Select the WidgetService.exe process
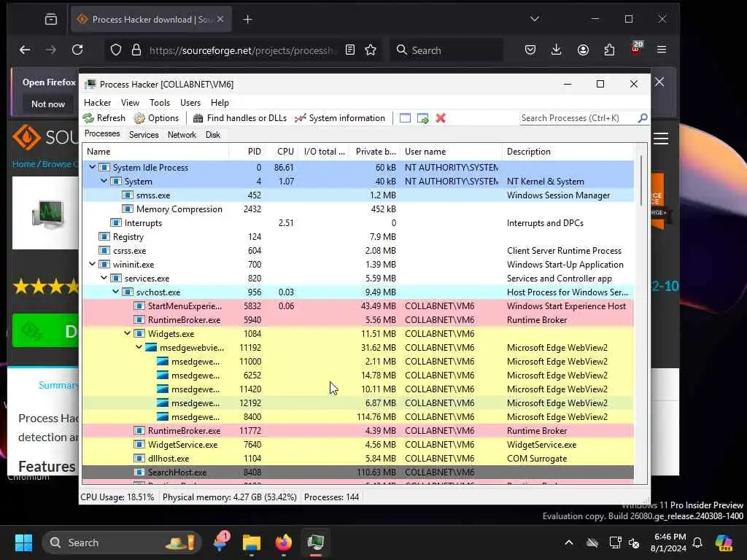Screen dimensions: 747x560 click(358, 444)
